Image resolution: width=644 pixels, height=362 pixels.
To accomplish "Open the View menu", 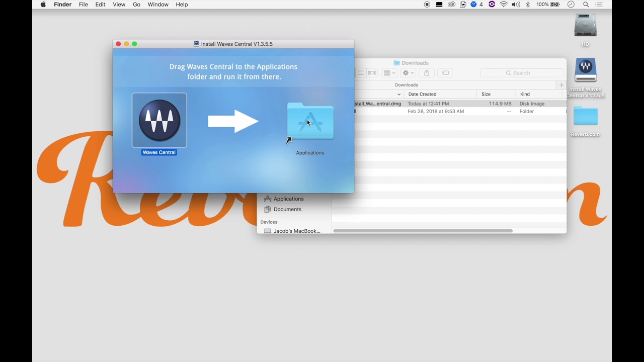I will (x=119, y=5).
